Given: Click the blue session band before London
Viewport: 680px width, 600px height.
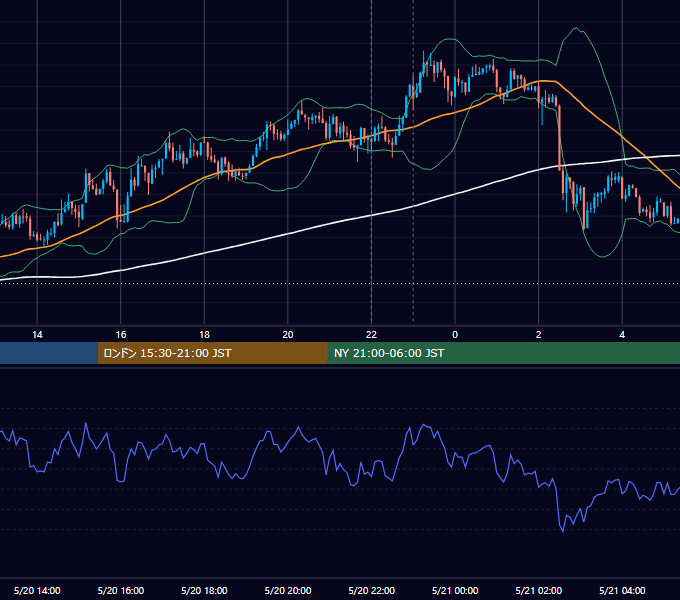Looking at the screenshot, I should (x=49, y=353).
